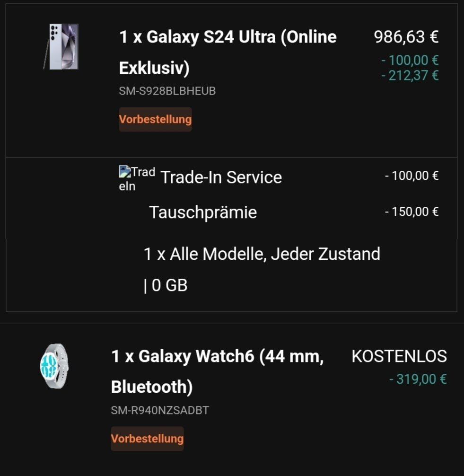Click the Galaxy S24 Ultra phone thumbnail
Screen dimensions: 464x476
(x=63, y=46)
